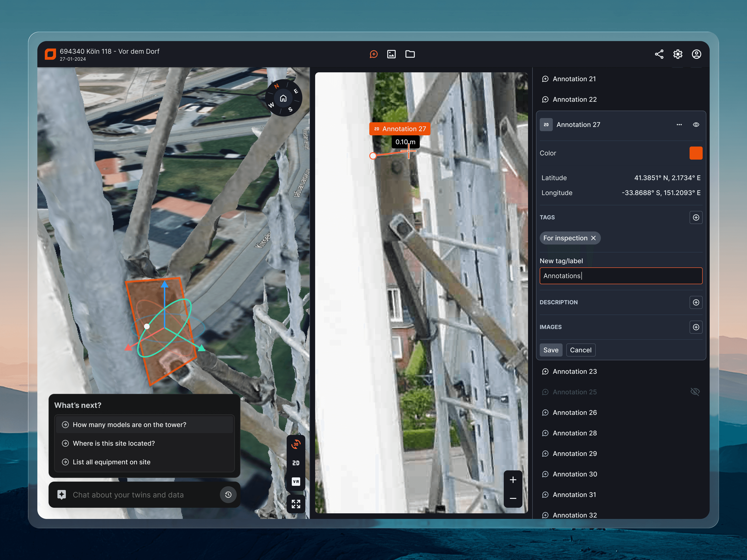Screen dimensions: 747x560
Task: Switch to VR view mode
Action: (x=296, y=481)
